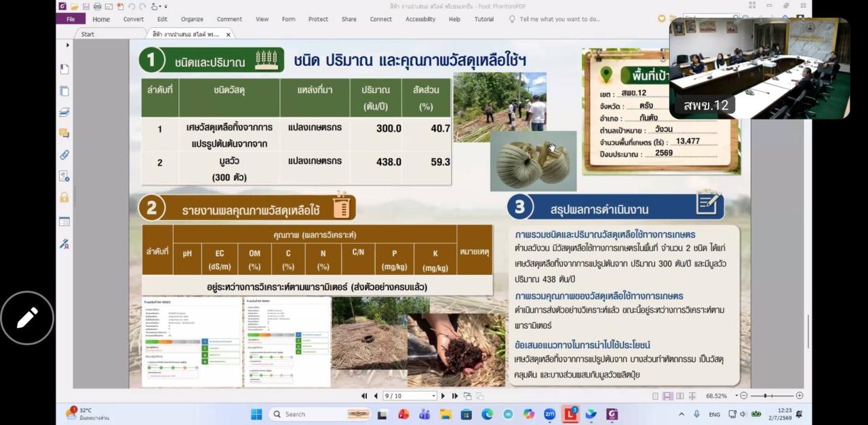The height and width of the screenshot is (425, 868).
Task: Click the Print icon in quick access toolbar
Action: click(x=98, y=6)
